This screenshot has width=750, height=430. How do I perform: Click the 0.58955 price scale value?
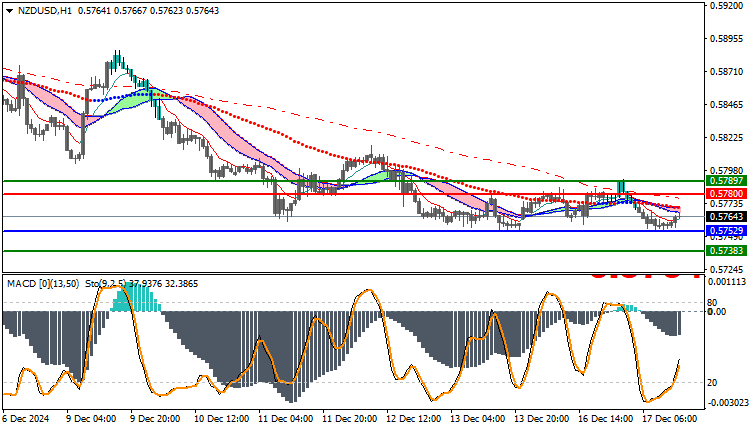727,39
